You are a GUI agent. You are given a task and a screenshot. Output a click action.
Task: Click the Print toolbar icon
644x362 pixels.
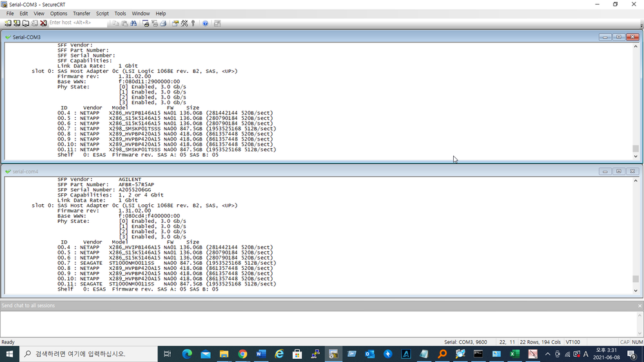(x=146, y=23)
